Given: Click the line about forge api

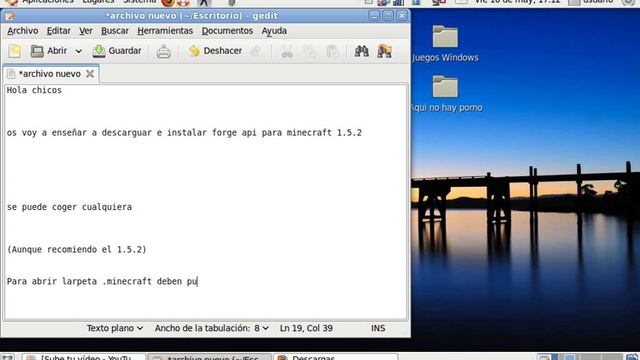Looking at the screenshot, I should [184, 133].
